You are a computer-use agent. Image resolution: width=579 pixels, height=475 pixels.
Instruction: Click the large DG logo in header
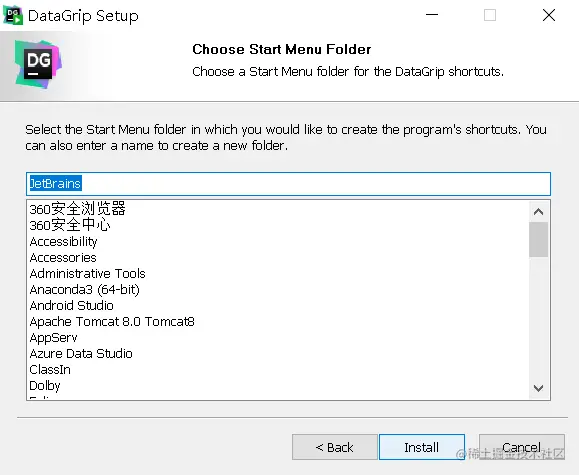coord(38,64)
